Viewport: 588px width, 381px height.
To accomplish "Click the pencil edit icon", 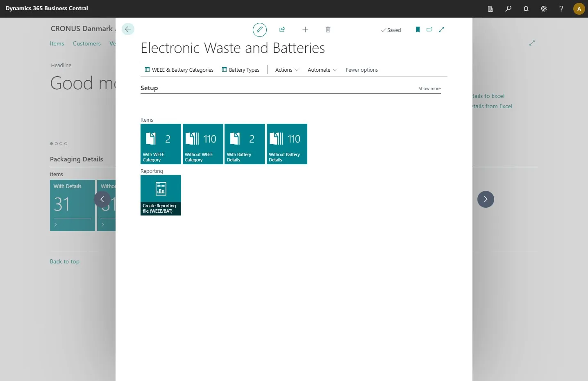I will coord(259,29).
